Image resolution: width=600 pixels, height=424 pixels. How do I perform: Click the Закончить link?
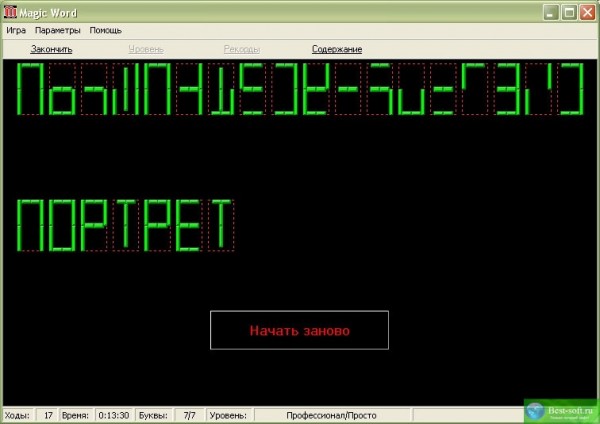tap(51, 49)
